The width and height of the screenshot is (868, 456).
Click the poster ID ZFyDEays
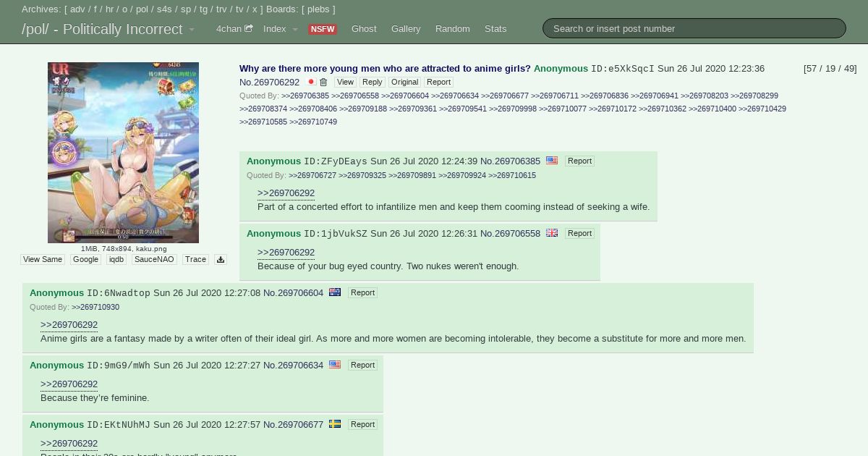coord(336,161)
